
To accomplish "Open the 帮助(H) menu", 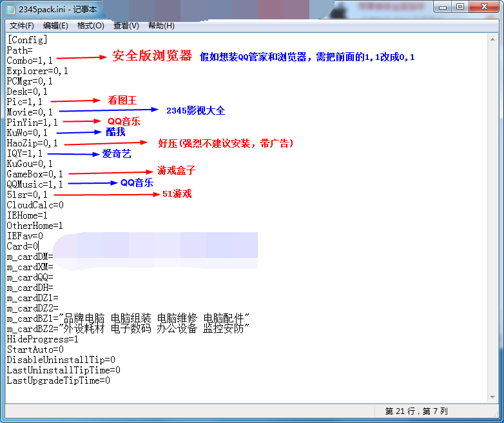I will click(x=161, y=26).
